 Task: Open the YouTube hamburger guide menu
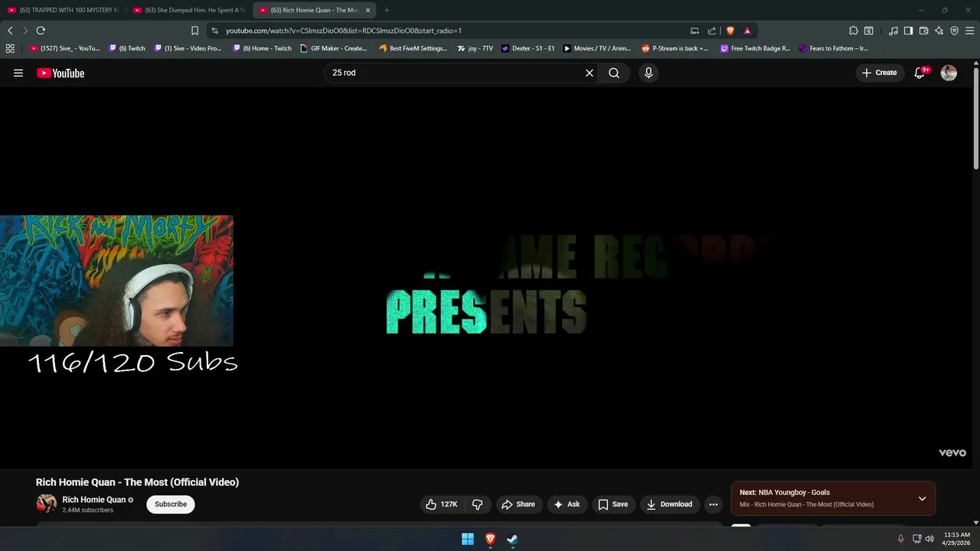[x=18, y=73]
